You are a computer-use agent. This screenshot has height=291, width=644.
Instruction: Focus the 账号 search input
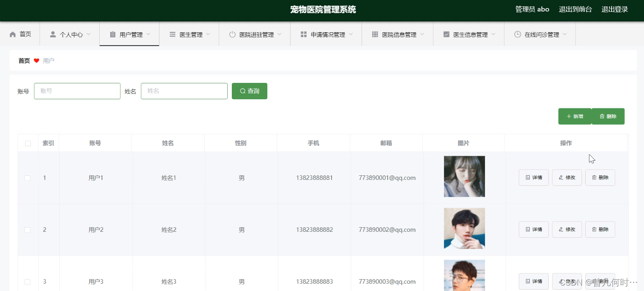[77, 91]
